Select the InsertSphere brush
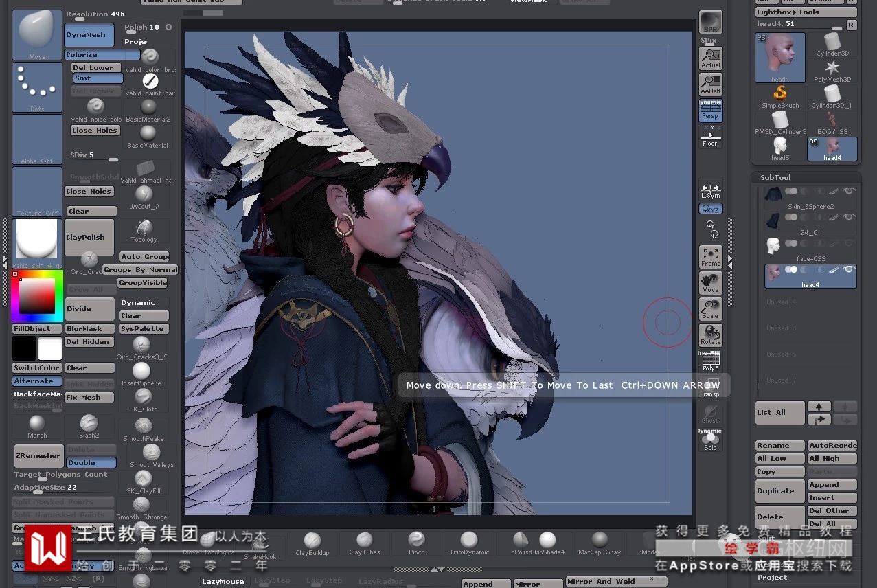This screenshot has height=588, width=877. (x=141, y=374)
